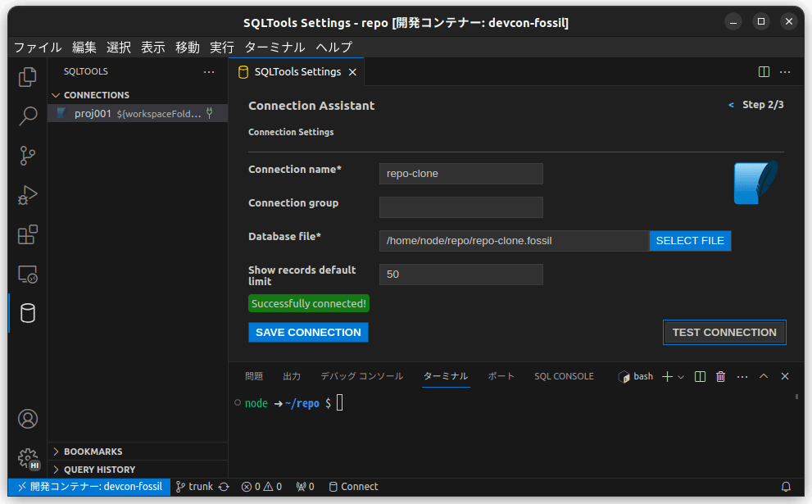Click the Connection name input field
Screen dimensions: 812x504
pos(460,174)
